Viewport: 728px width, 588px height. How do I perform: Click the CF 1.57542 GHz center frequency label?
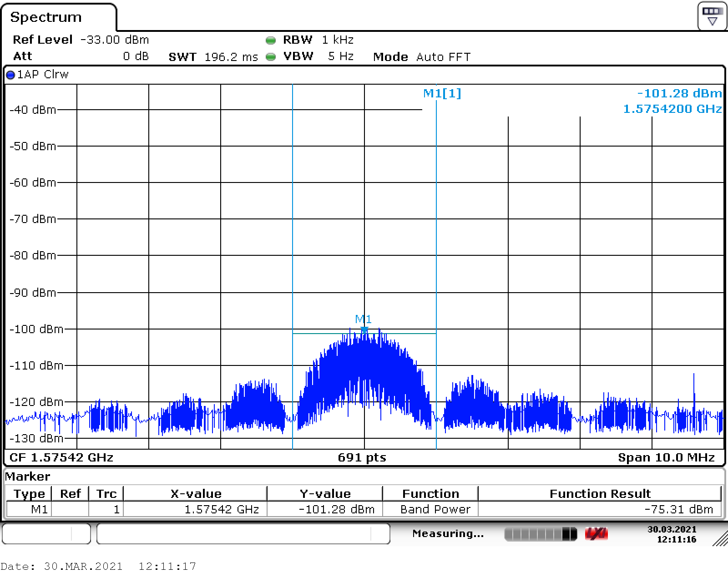pyautogui.click(x=61, y=457)
